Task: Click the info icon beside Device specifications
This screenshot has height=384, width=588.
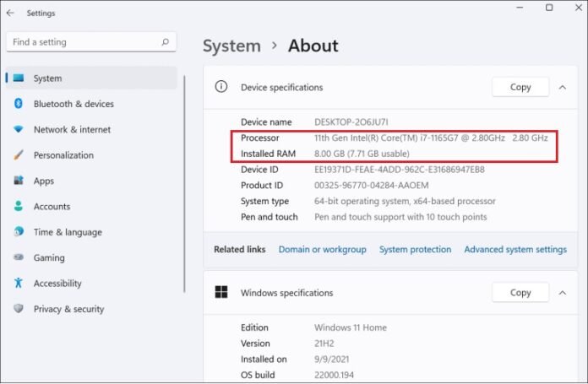Action: tap(221, 87)
